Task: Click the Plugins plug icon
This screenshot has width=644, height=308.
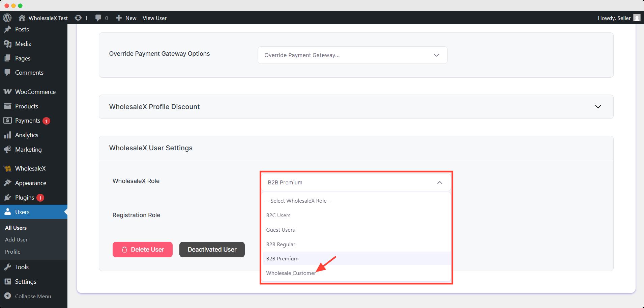Action: 7,198
